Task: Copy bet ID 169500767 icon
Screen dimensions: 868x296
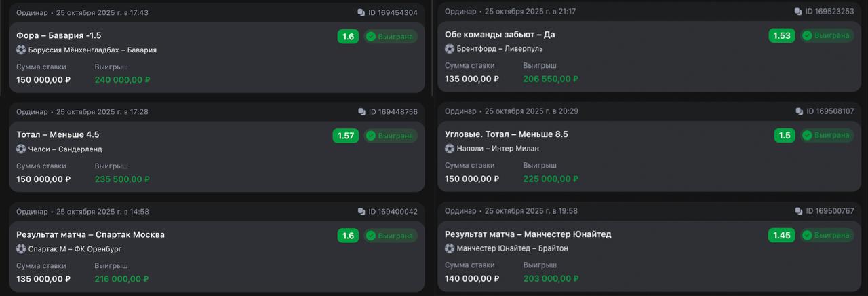Action: [x=799, y=211]
